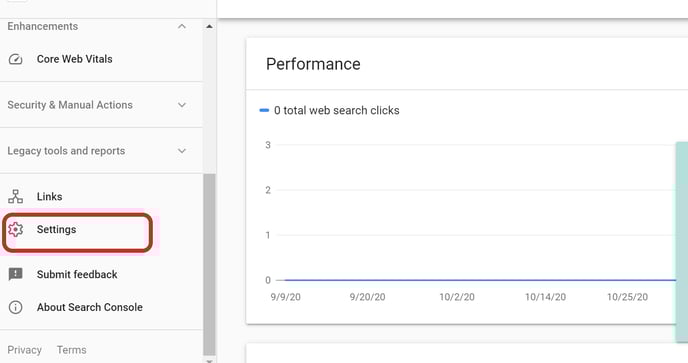Expand the Security & Manual Actions chevron

182,105
